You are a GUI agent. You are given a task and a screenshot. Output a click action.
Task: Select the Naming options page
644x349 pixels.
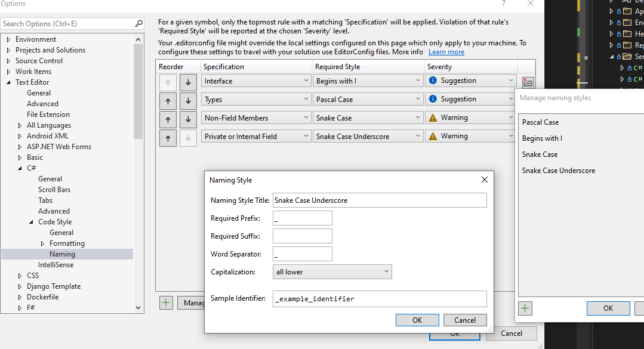point(63,254)
